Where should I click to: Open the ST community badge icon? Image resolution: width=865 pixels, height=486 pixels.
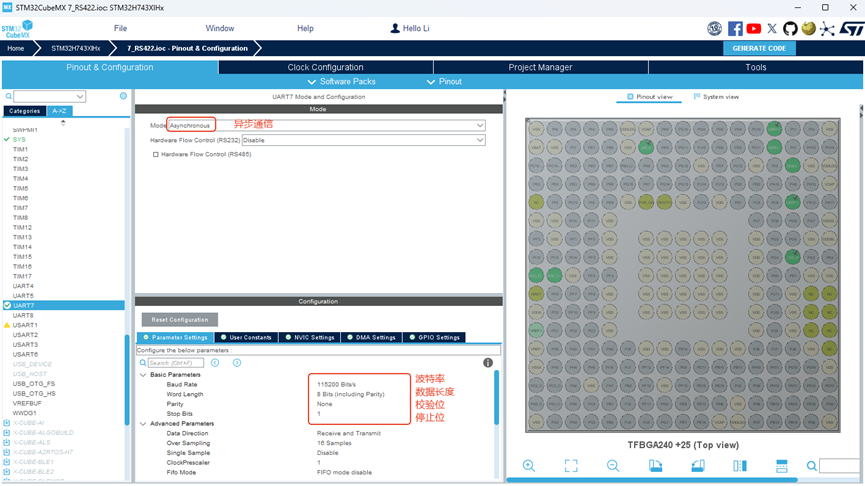point(714,29)
